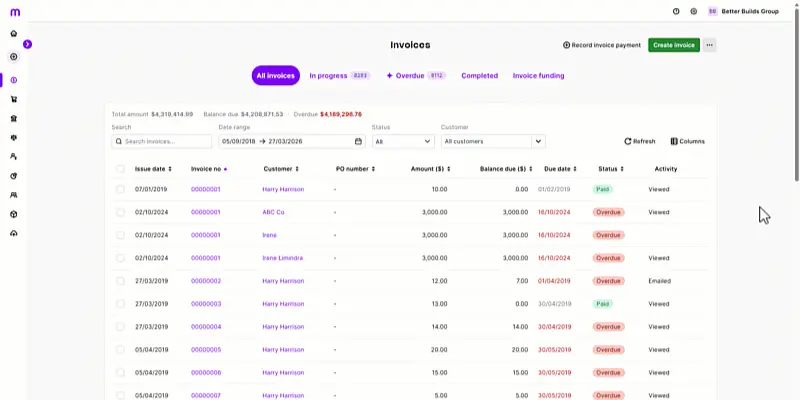Tick the checkbox for invoice 00000006 row
This screenshot has width=800, height=400.
(120, 373)
